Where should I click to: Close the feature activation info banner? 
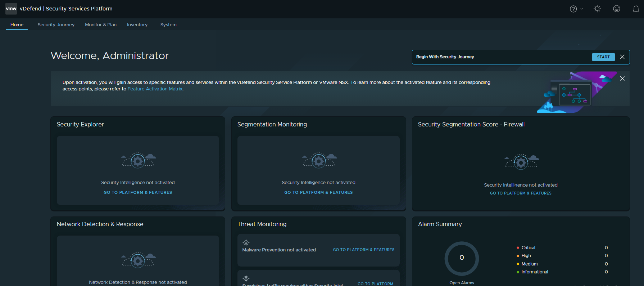(622, 79)
